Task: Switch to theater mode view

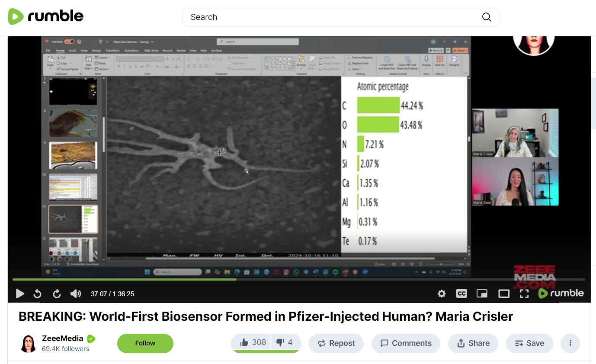Action: [x=504, y=294]
